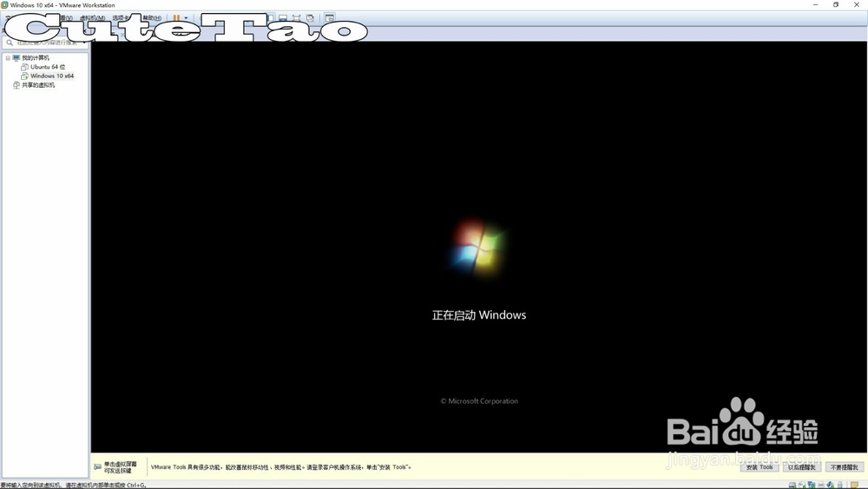Click the VMware Workstation title bar app icon

coord(4,5)
